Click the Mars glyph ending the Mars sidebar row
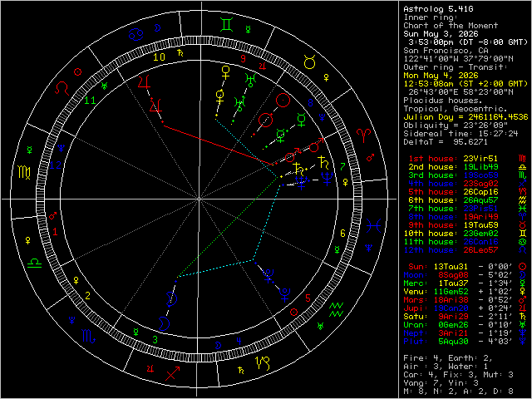This screenshot has height=399, width=532. click(523, 300)
